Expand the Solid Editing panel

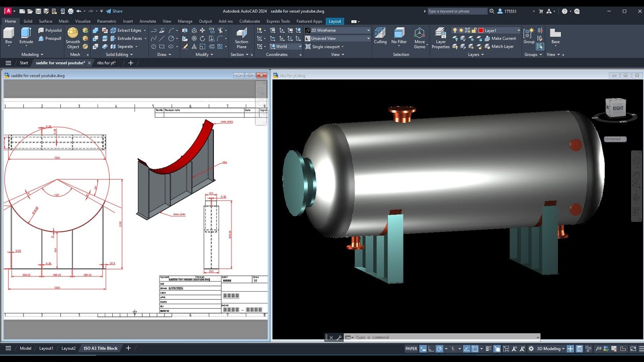click(x=119, y=54)
